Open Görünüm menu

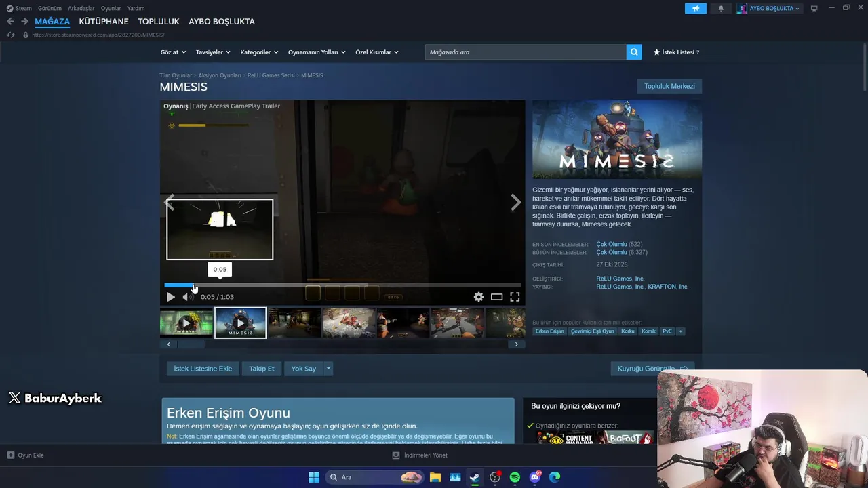pos(50,9)
